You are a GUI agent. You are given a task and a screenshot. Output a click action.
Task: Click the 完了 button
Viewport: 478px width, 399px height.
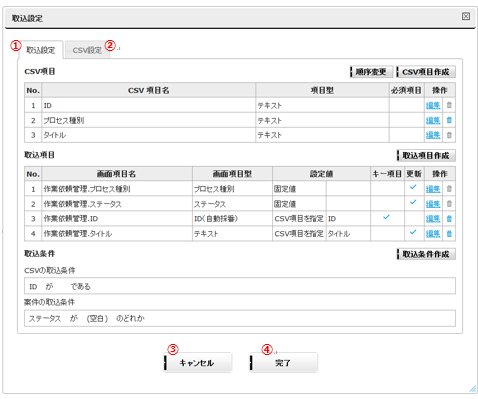(x=283, y=363)
